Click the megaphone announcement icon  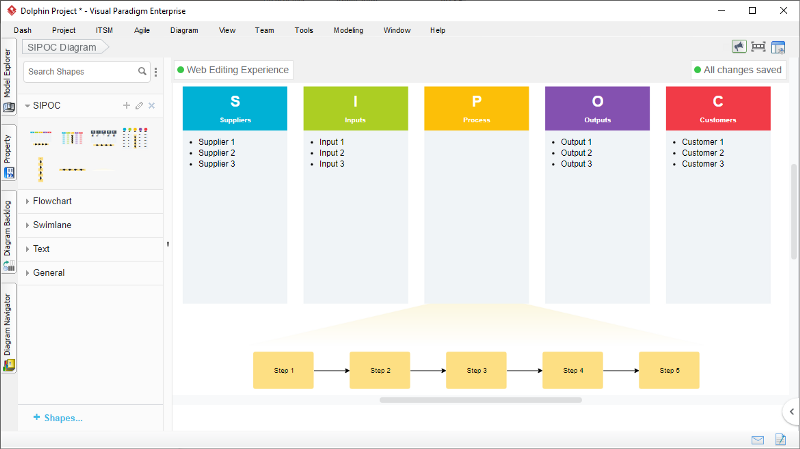tap(739, 47)
